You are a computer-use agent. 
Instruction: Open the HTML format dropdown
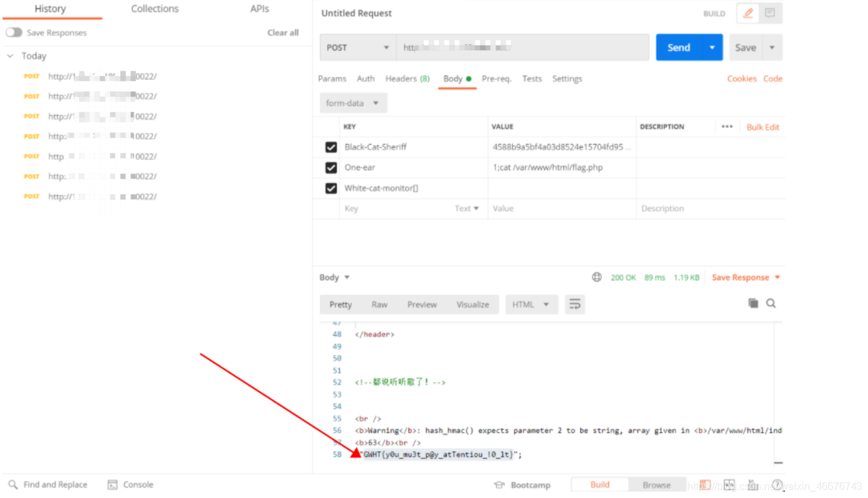pos(531,305)
